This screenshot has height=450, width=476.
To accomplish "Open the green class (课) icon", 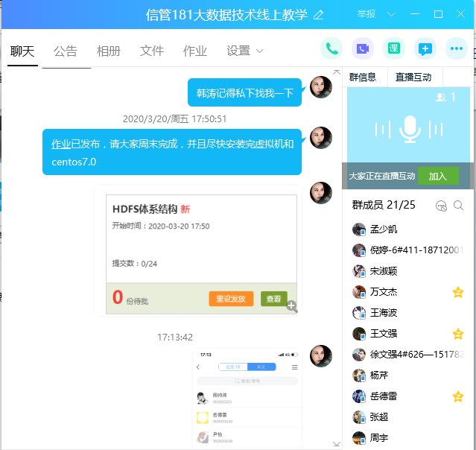I will pos(394,49).
